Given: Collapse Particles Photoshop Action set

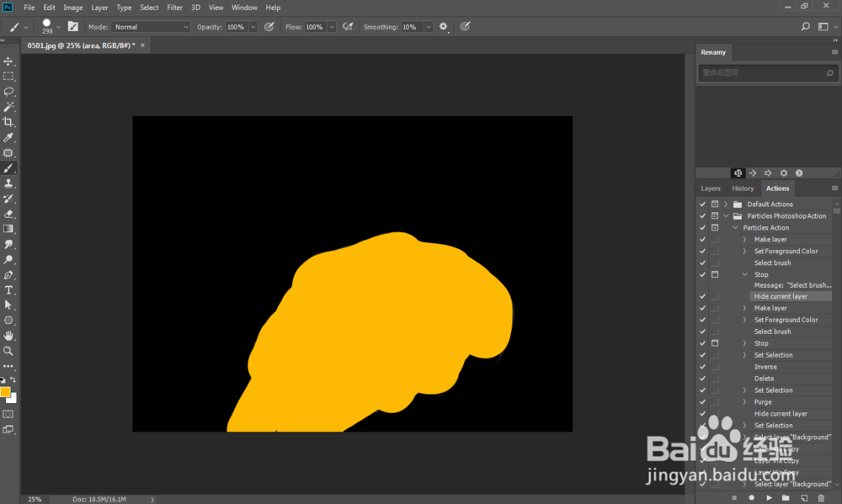Looking at the screenshot, I should pyautogui.click(x=726, y=215).
